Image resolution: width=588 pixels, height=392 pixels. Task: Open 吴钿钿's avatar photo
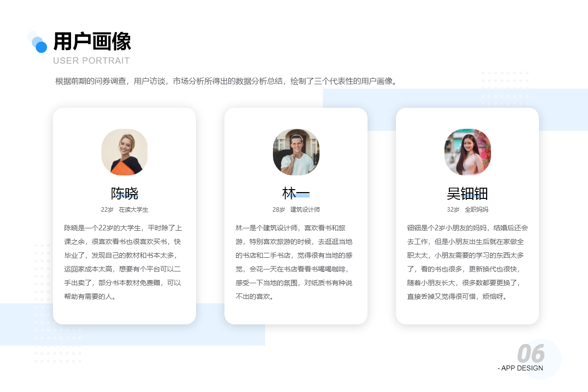point(467,152)
